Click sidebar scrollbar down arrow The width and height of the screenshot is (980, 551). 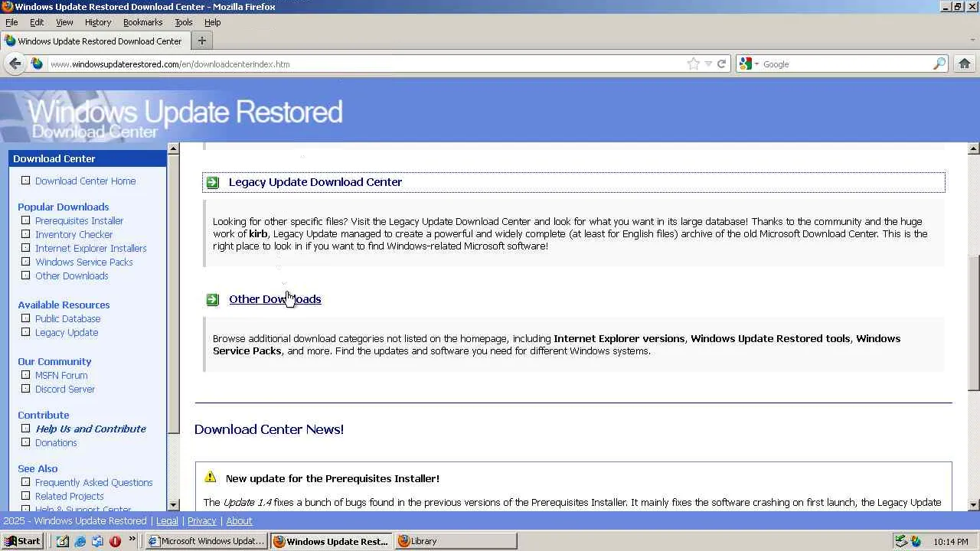pos(173,505)
